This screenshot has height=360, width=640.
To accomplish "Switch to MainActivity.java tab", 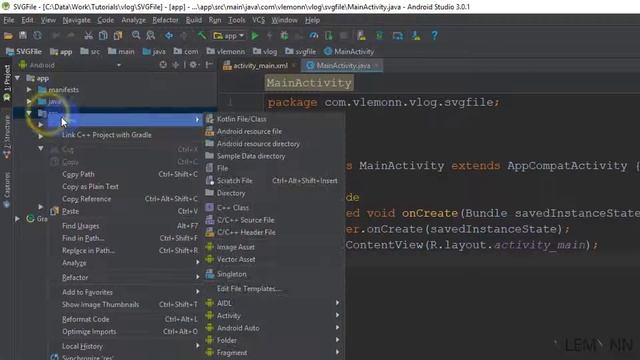I will [343, 65].
